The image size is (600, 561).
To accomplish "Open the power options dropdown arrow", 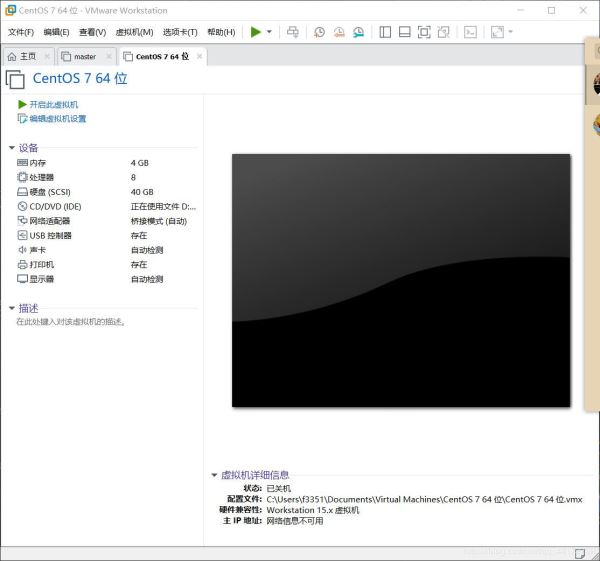I will [x=269, y=32].
